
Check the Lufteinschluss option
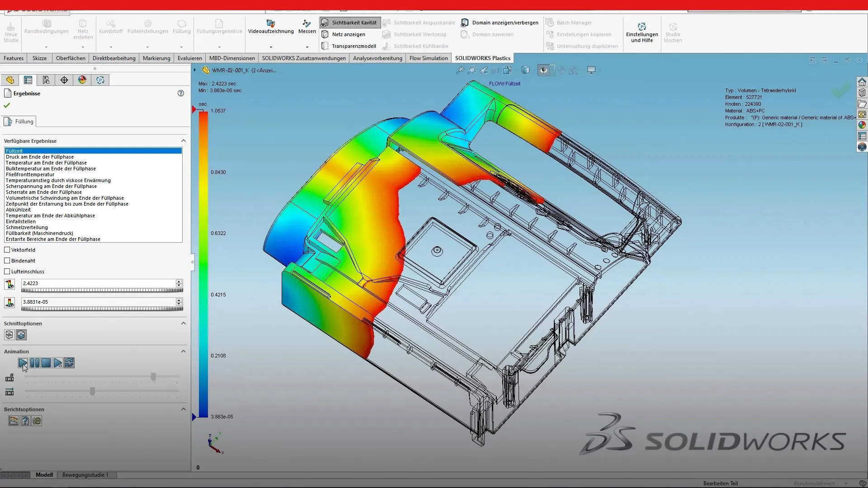pyautogui.click(x=7, y=271)
